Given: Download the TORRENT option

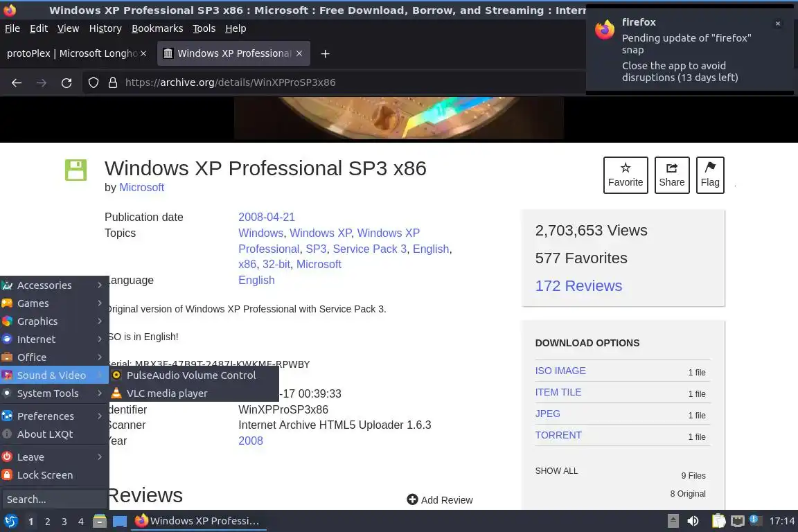Looking at the screenshot, I should pos(558,435).
